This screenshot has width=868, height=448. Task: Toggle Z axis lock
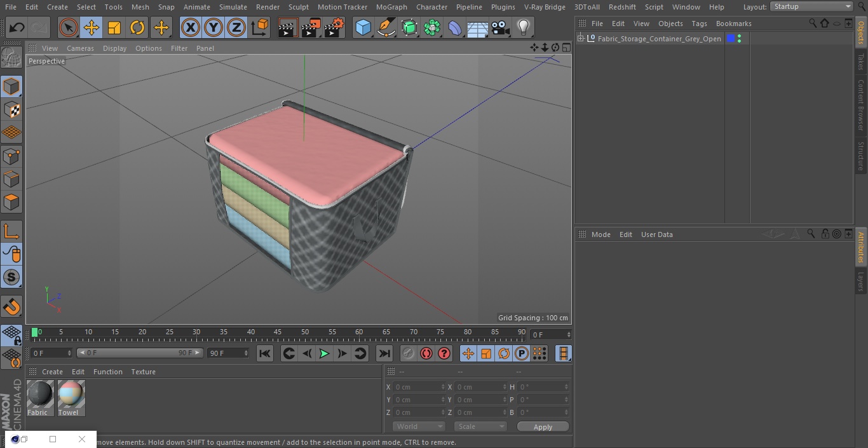pyautogui.click(x=236, y=27)
